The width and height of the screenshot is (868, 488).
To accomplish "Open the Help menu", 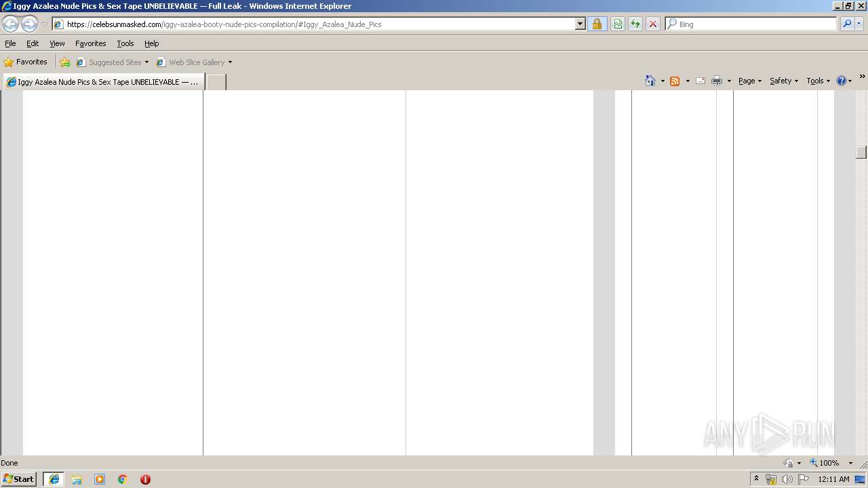I will coord(152,43).
